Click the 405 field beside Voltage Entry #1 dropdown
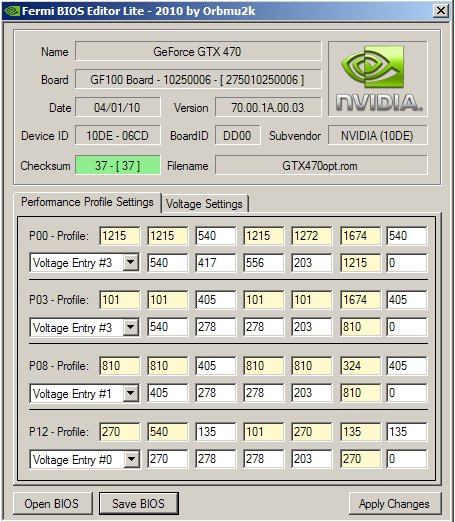This screenshot has height=522, width=455. (168, 393)
